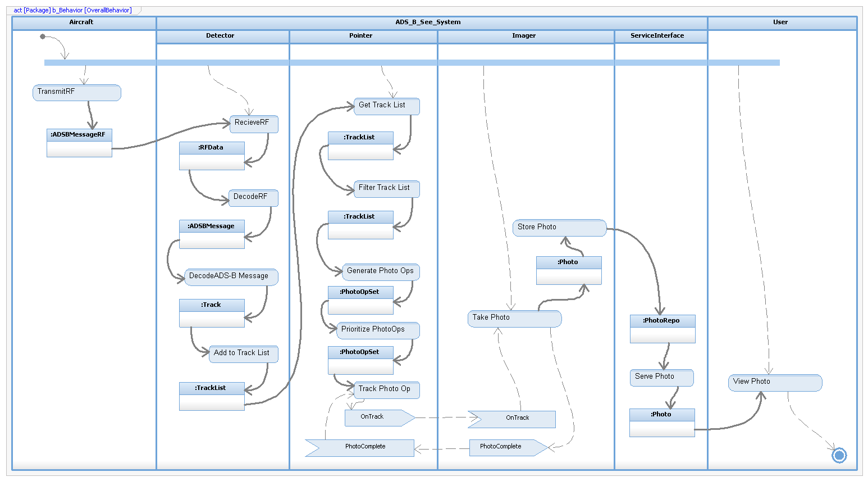The width and height of the screenshot is (868, 481).
Task: Select the View Photo action
Action: point(775,383)
